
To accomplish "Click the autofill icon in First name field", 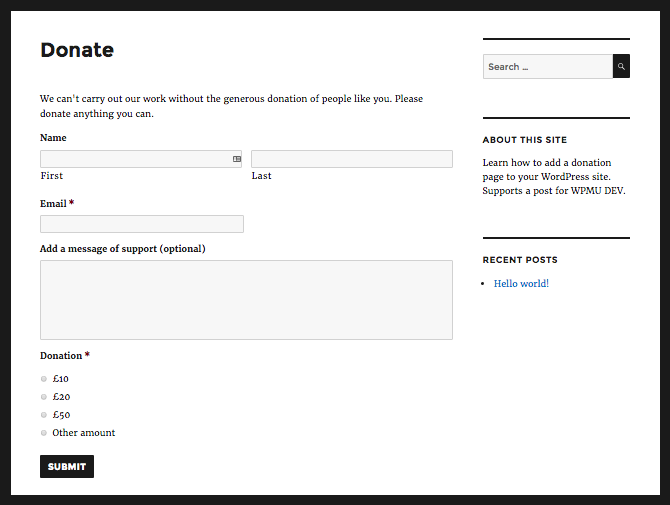I will coord(237,159).
